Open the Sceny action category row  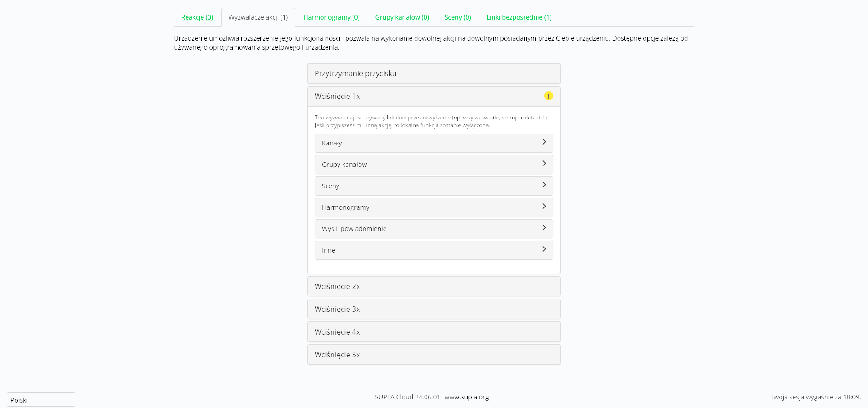click(x=434, y=186)
